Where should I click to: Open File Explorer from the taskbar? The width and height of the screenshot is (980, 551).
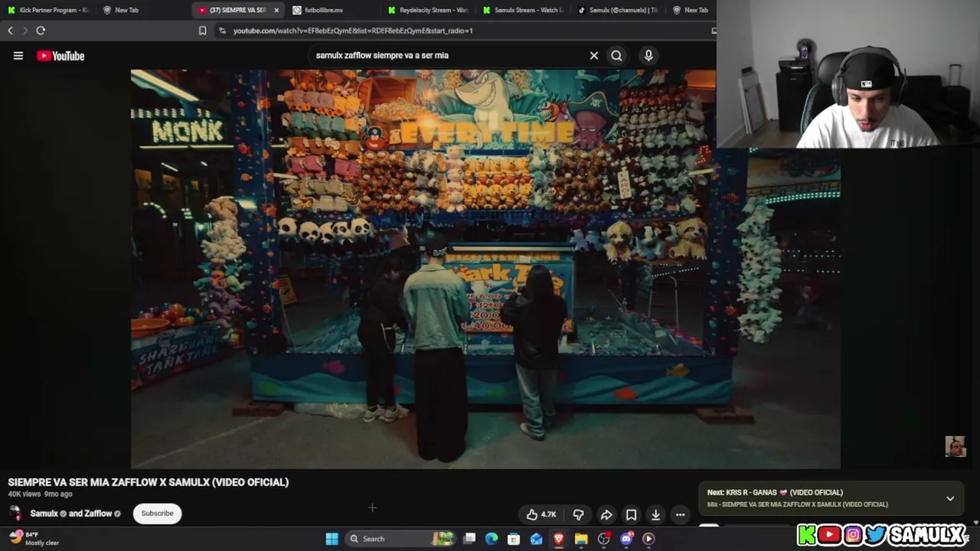(x=581, y=539)
